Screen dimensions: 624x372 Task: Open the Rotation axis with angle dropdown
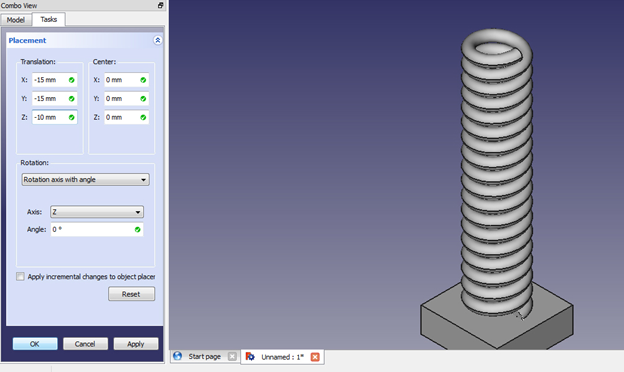click(86, 179)
